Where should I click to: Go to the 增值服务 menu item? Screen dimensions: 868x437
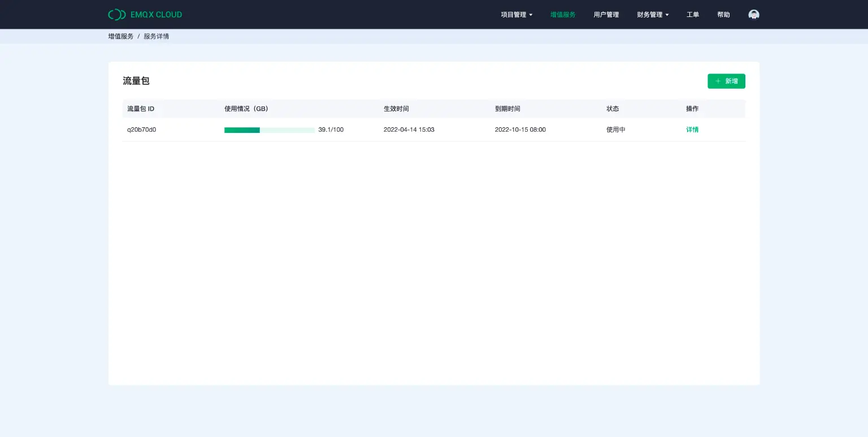[563, 15]
